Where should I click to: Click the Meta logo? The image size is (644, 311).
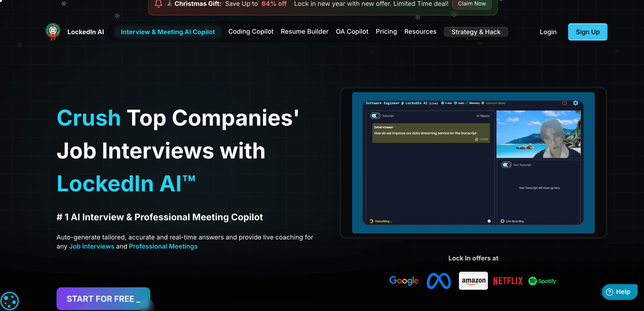click(x=439, y=281)
